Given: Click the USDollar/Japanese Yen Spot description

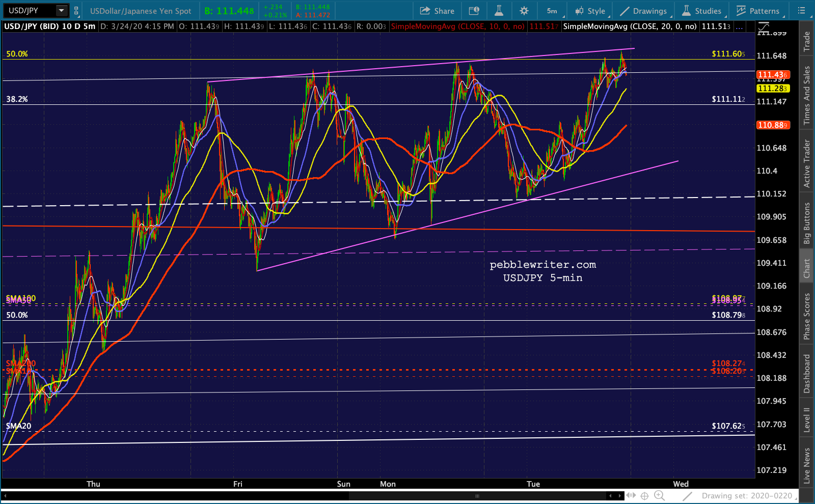Looking at the screenshot, I should click(141, 11).
